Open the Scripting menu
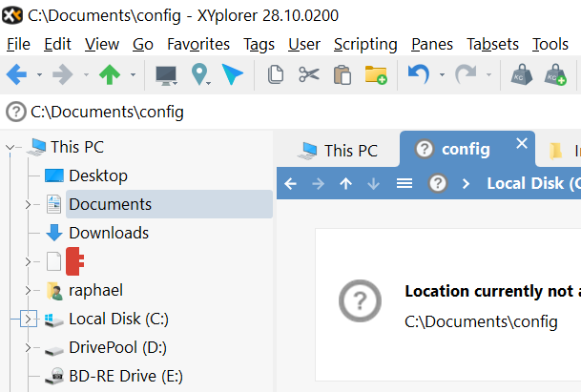Screen dimensions: 581x392 click(x=364, y=44)
